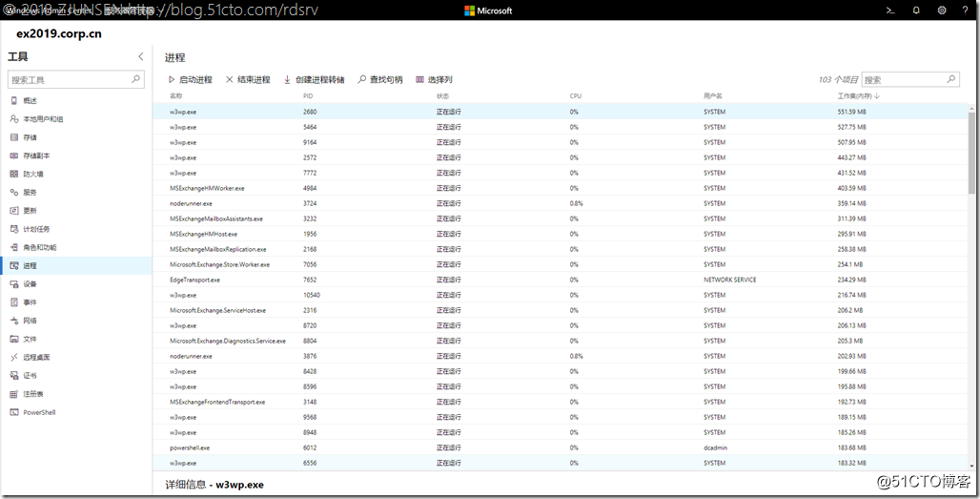The image size is (980, 499).
Task: Open the 更新 updates tool icon
Action: coord(13,211)
